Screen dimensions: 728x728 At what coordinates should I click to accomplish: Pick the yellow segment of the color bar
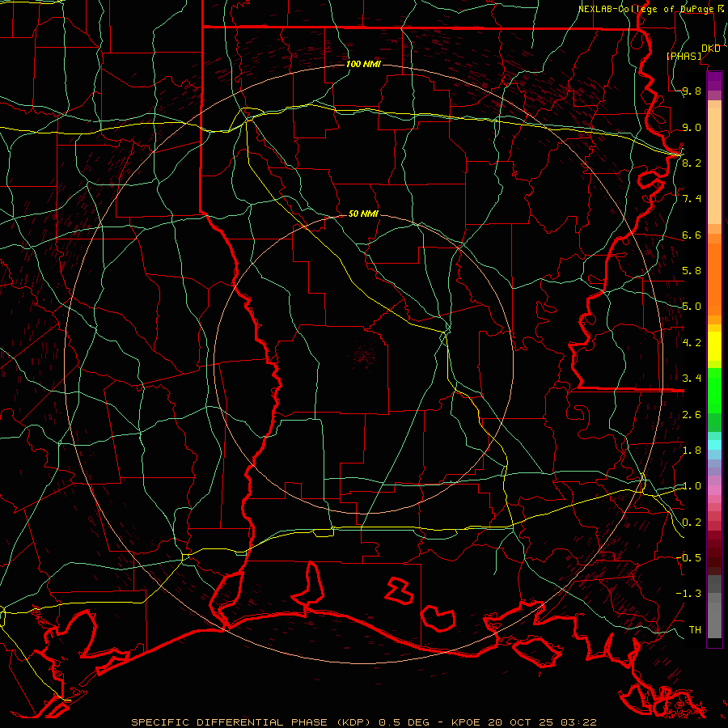tap(714, 346)
